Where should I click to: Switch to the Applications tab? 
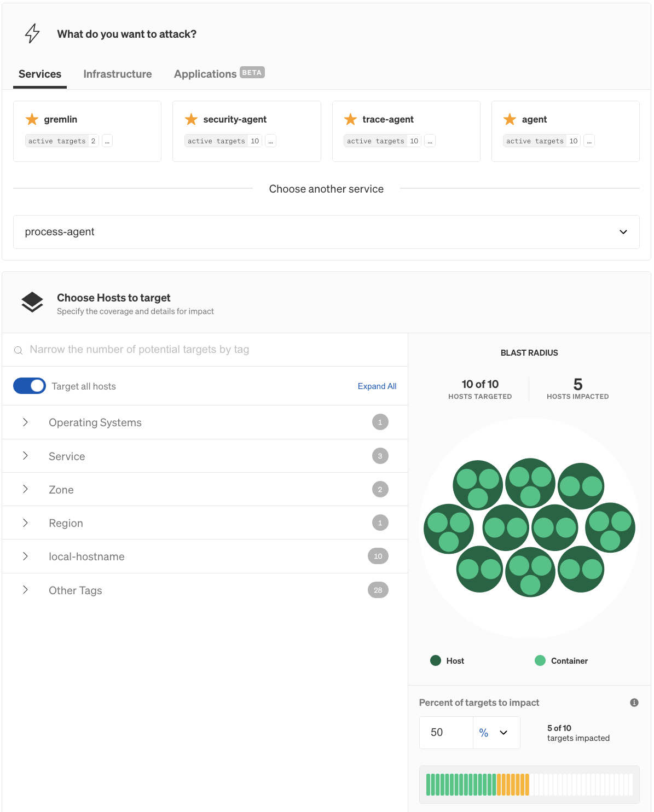click(205, 74)
